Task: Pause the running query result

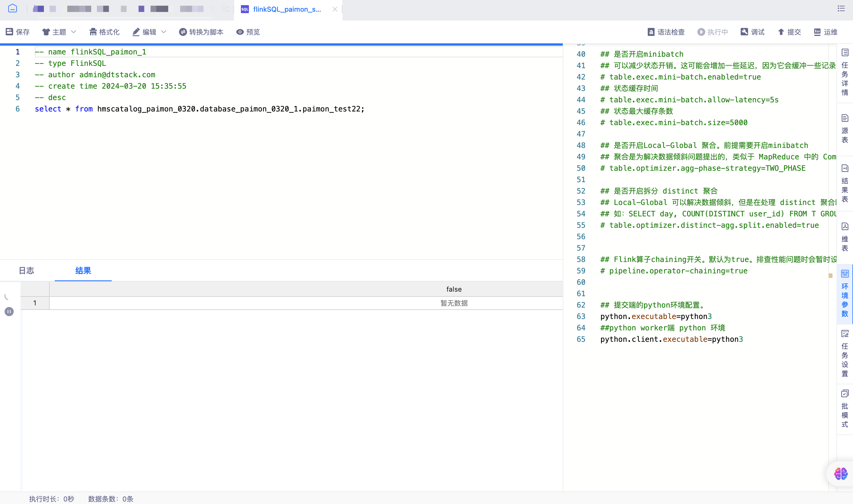Action: coord(9,311)
